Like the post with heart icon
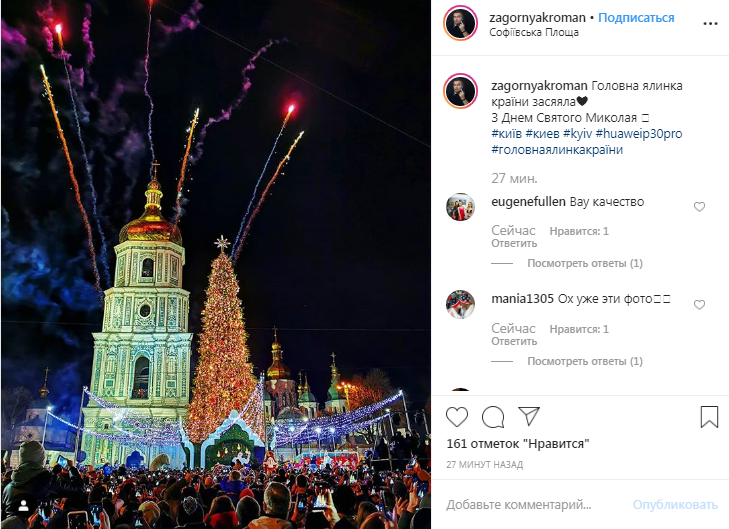 457,417
